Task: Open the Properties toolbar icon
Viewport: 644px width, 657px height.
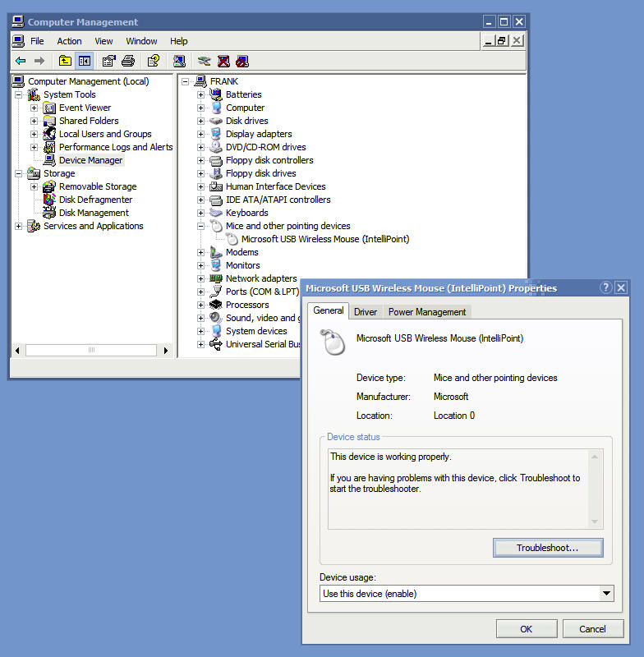Action: (108, 61)
